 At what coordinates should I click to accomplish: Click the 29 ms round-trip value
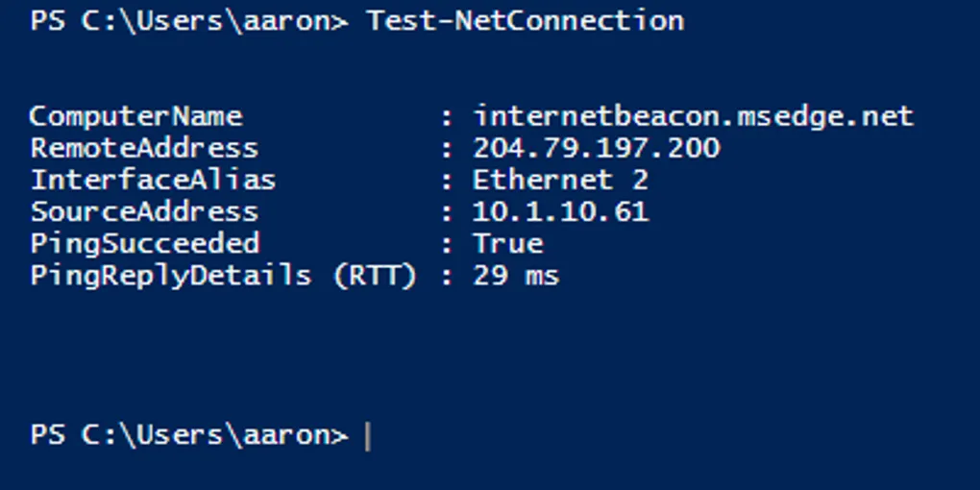pos(516,277)
